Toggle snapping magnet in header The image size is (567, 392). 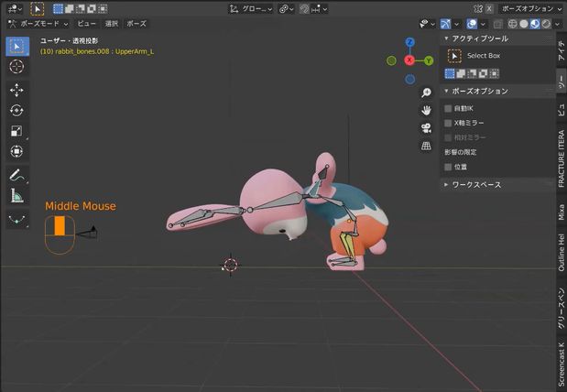304,8
